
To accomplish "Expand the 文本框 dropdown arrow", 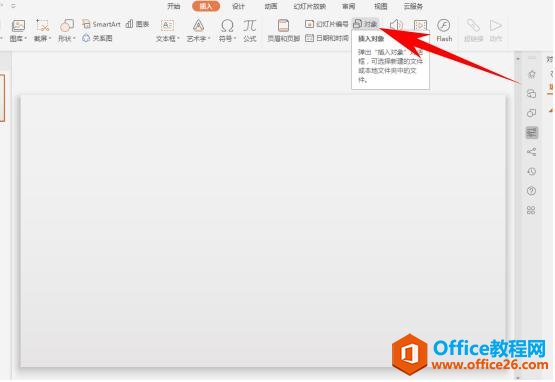I will (x=178, y=39).
